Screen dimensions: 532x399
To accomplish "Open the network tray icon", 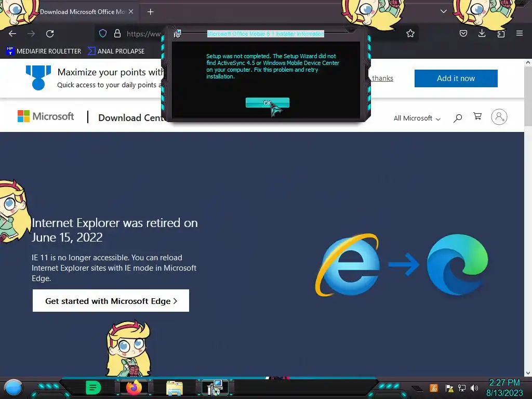I will pyautogui.click(x=461, y=388).
